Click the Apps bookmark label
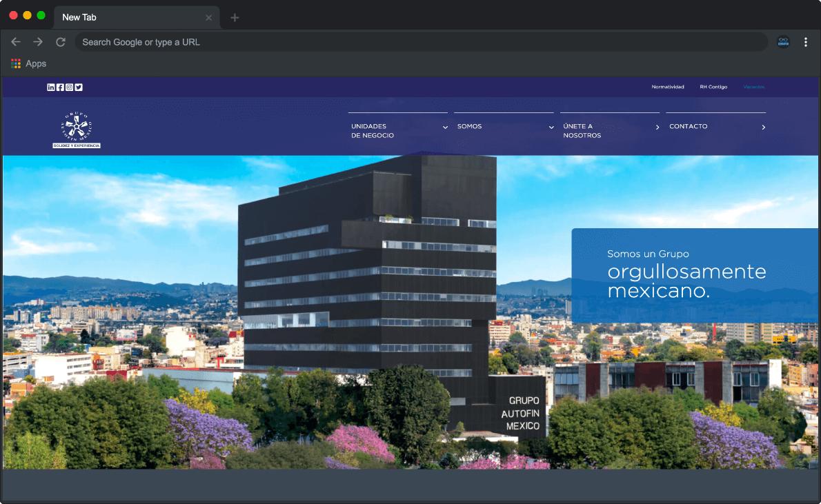 [36, 64]
